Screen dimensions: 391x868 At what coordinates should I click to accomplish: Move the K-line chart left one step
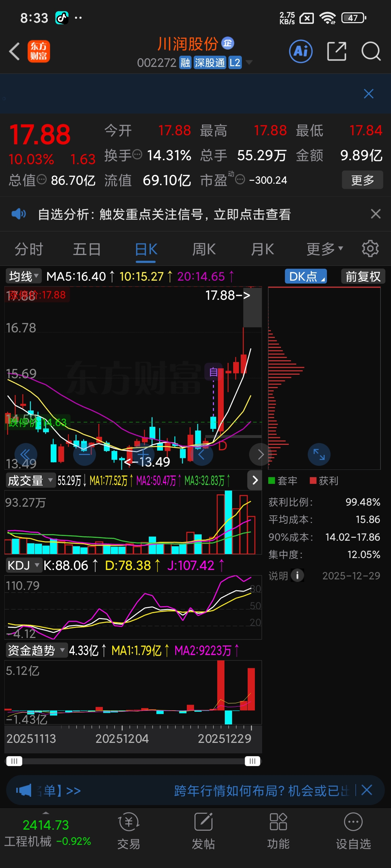pyautogui.click(x=202, y=454)
